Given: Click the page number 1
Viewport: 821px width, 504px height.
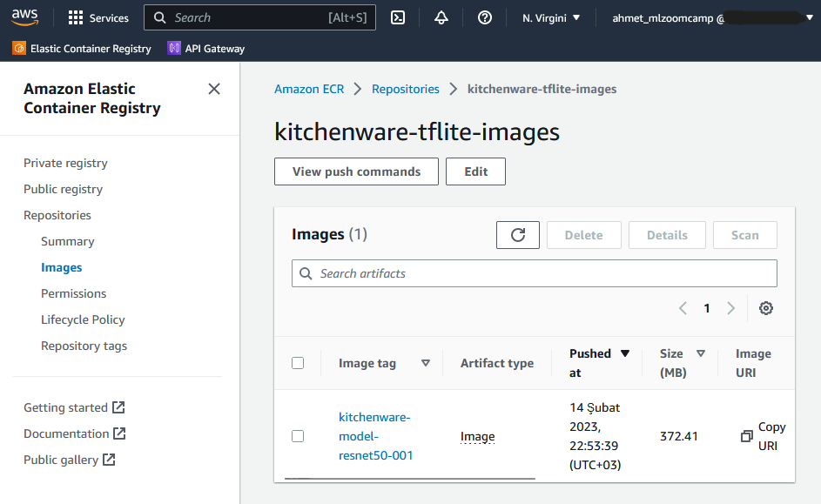Looking at the screenshot, I should point(707,308).
